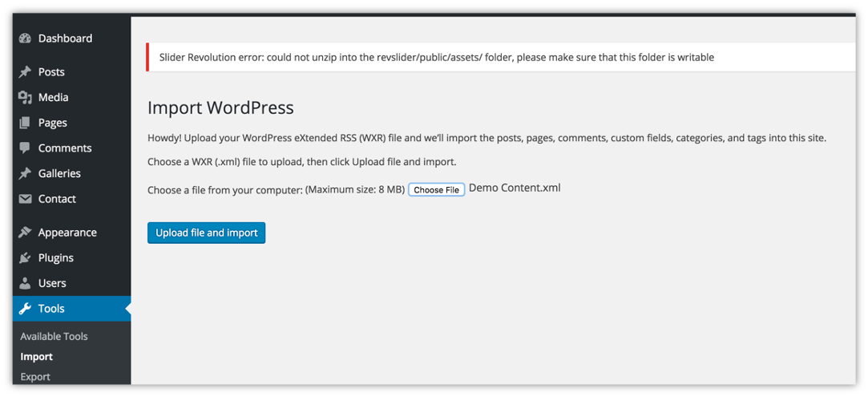Image resolution: width=868 pixels, height=397 pixels.
Task: Click the Comments speech bubble icon
Action: (25, 148)
